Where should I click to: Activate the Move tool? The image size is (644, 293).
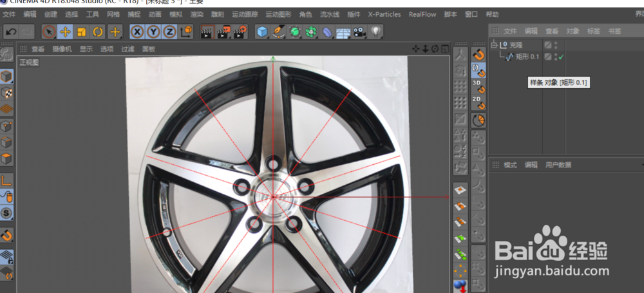coord(65,32)
